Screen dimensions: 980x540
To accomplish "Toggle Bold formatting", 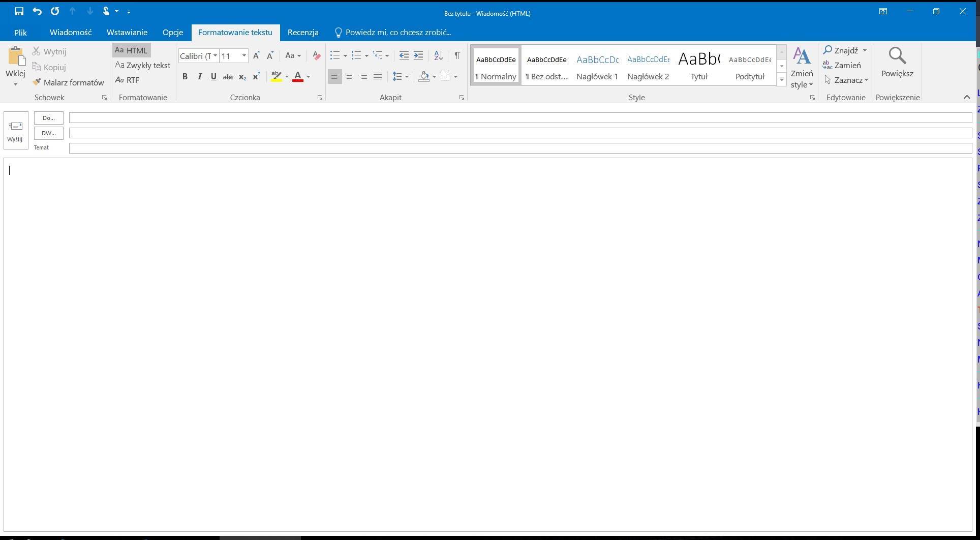I will click(185, 77).
